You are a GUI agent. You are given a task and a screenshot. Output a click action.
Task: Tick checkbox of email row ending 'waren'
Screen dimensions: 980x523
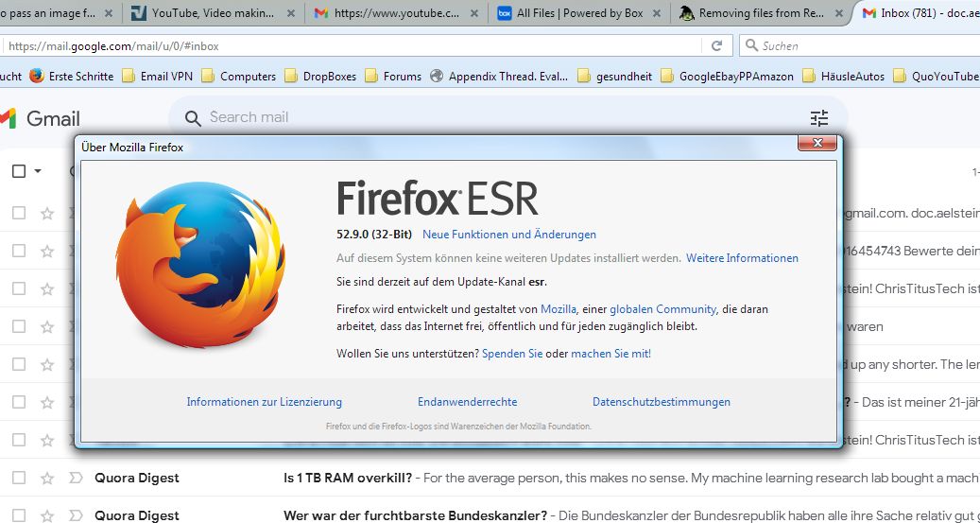[x=19, y=326]
